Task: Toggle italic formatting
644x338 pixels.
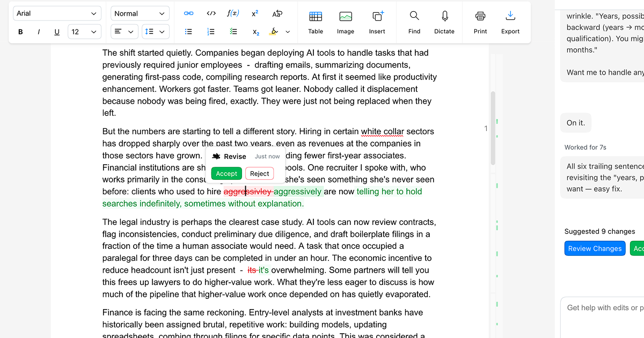Action: pyautogui.click(x=39, y=32)
